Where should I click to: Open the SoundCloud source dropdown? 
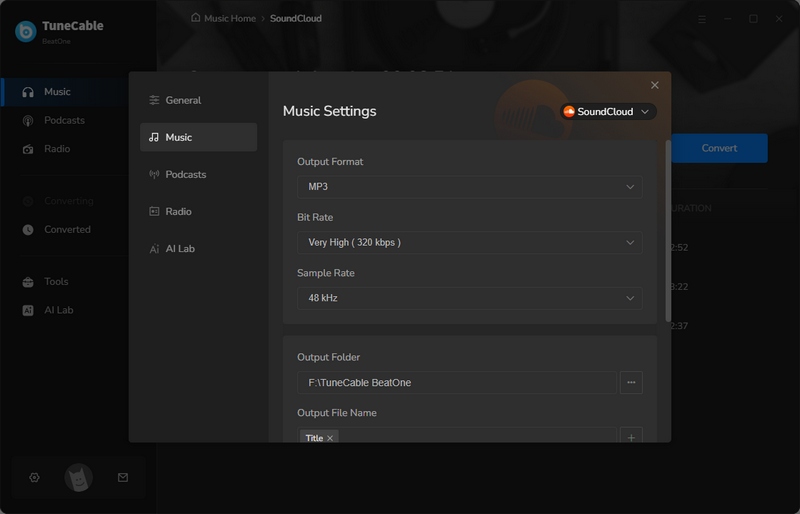[608, 111]
